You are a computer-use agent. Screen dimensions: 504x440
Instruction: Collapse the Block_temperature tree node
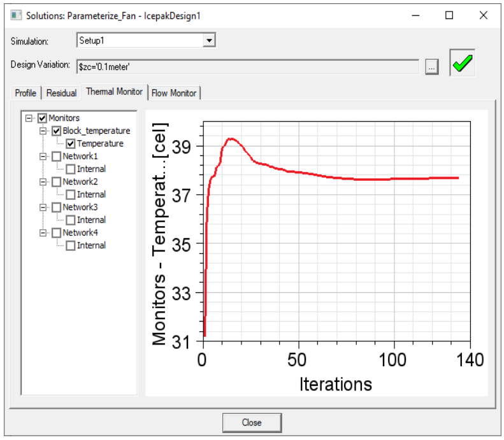[x=43, y=131]
